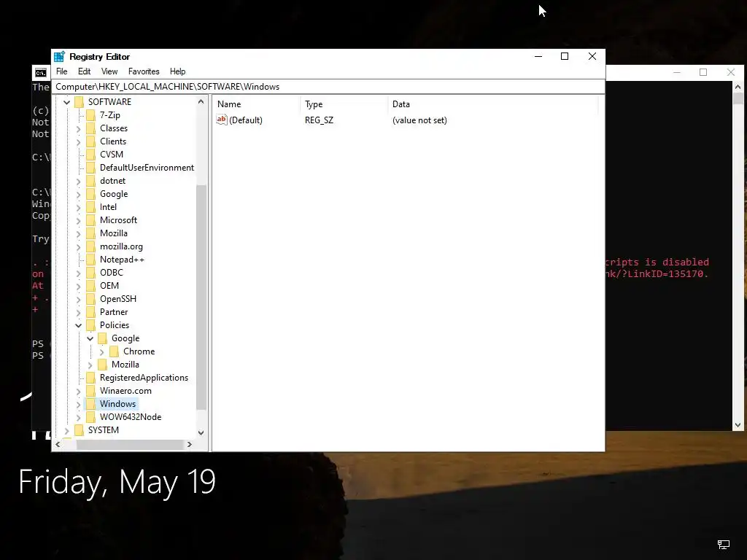This screenshot has width=747, height=560.
Task: Expand the dotnet key
Action: pyautogui.click(x=79, y=181)
